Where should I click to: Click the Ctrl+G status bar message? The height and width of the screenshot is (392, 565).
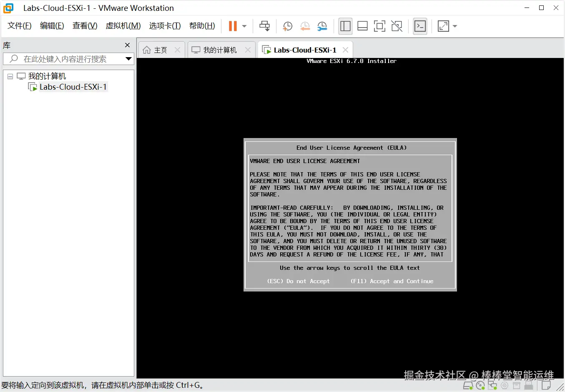(x=103, y=385)
